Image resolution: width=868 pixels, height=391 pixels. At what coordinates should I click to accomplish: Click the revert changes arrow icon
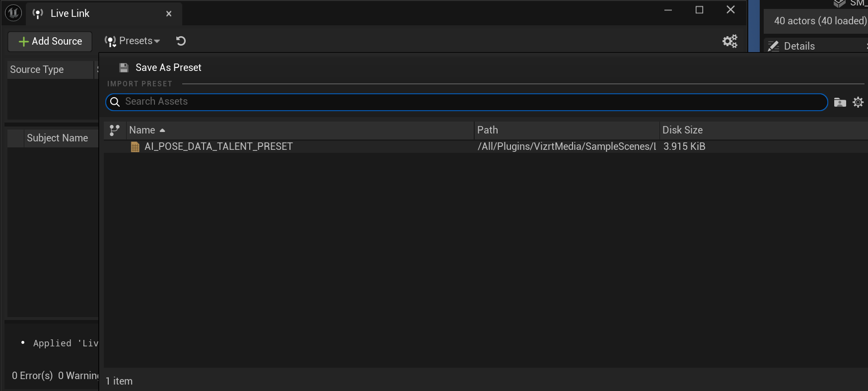(x=181, y=41)
